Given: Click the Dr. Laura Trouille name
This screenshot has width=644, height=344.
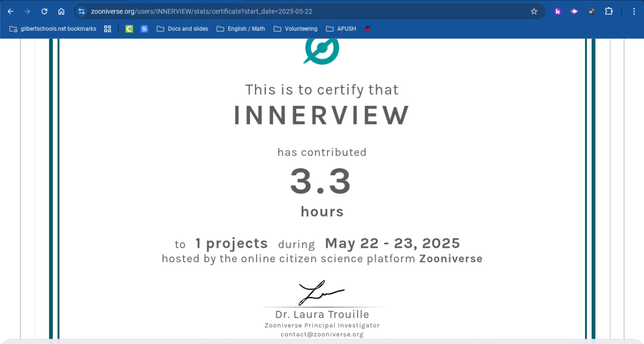Looking at the screenshot, I should pos(322,315).
